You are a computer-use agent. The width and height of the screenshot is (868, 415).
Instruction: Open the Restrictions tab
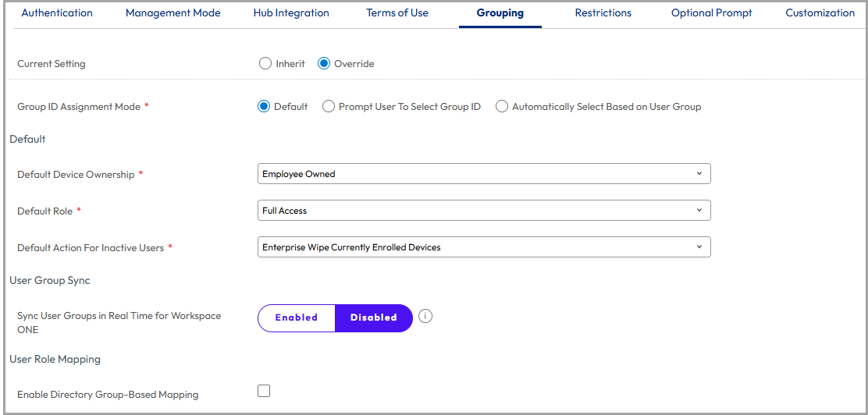point(603,12)
